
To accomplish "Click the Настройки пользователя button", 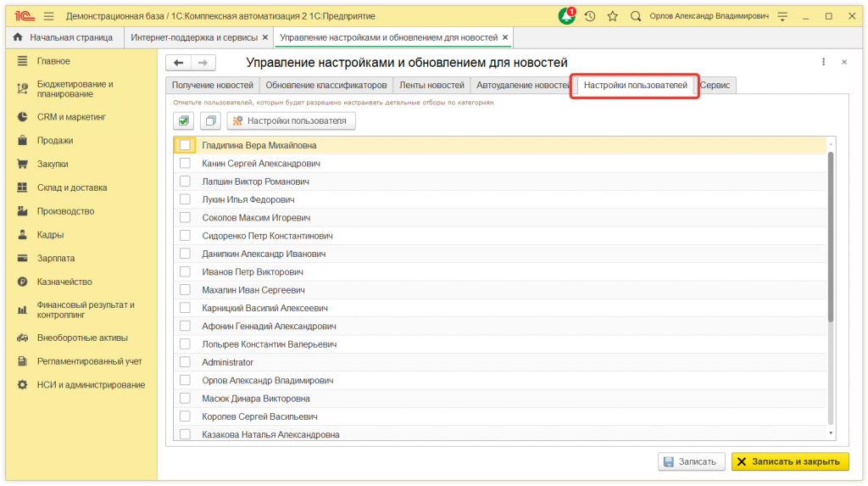I will [x=291, y=121].
